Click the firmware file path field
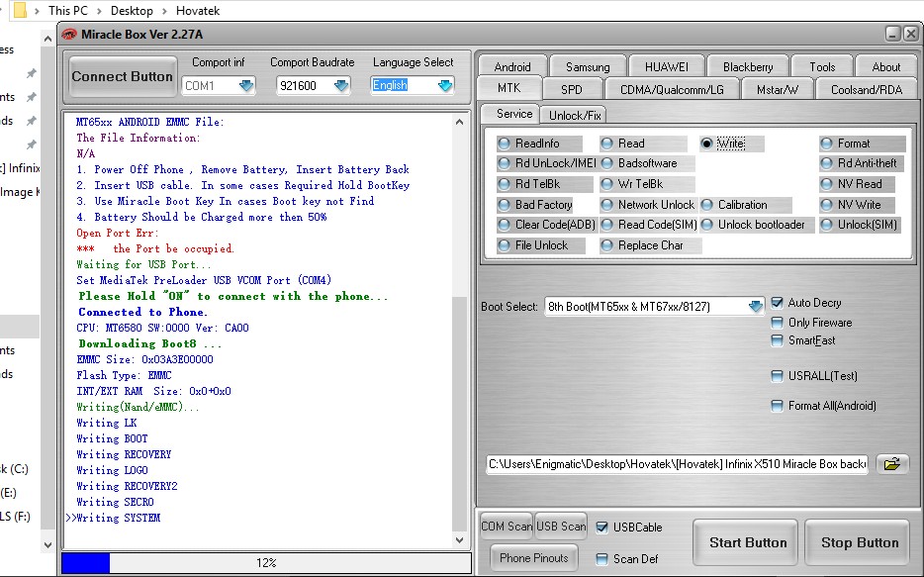 coord(678,464)
